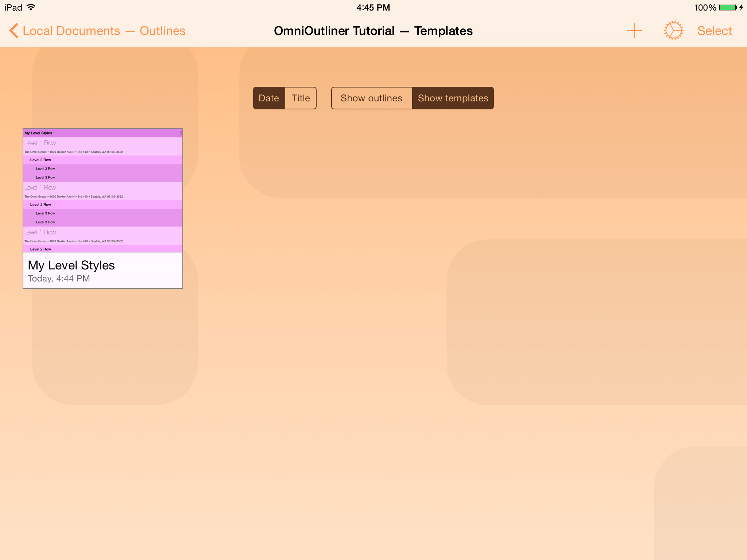Viewport: 747px width, 560px height.
Task: Tap the My Level Styles document name
Action: [x=71, y=265]
